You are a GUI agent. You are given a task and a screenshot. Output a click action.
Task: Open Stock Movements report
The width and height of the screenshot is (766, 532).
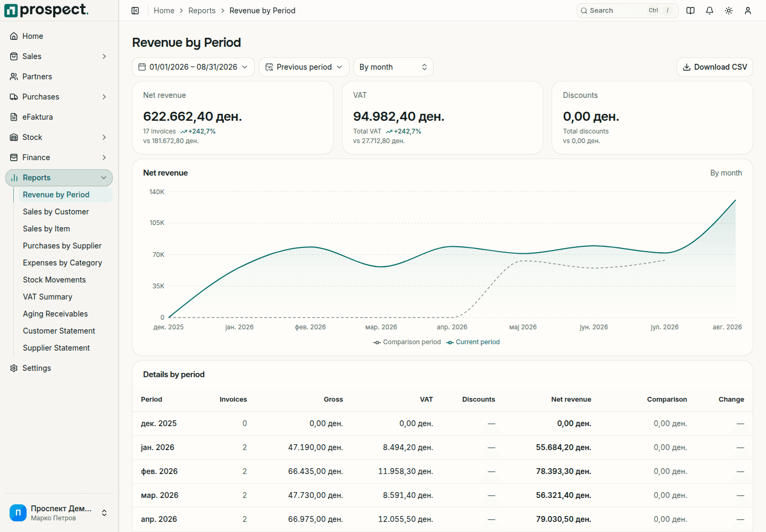pos(54,280)
